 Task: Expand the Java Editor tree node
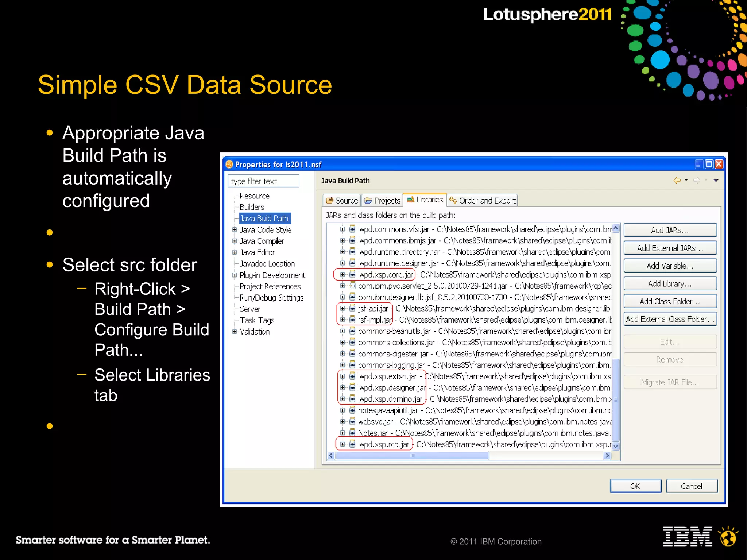[235, 252]
